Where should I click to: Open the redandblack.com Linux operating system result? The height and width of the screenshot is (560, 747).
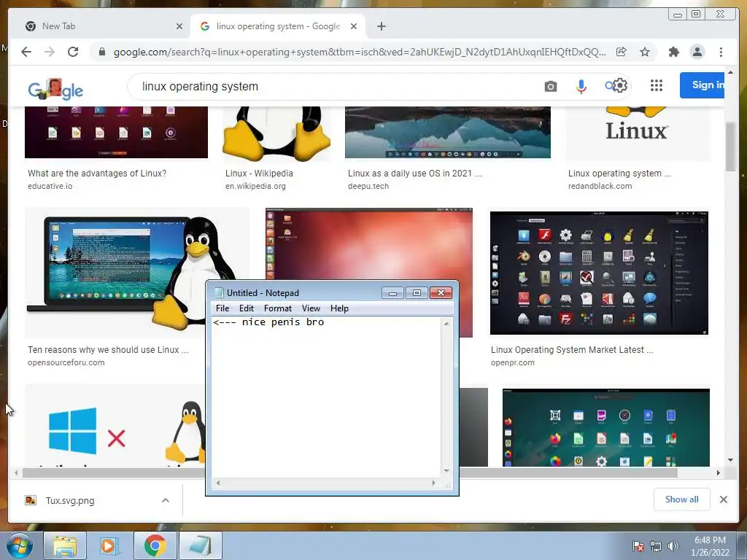click(619, 174)
